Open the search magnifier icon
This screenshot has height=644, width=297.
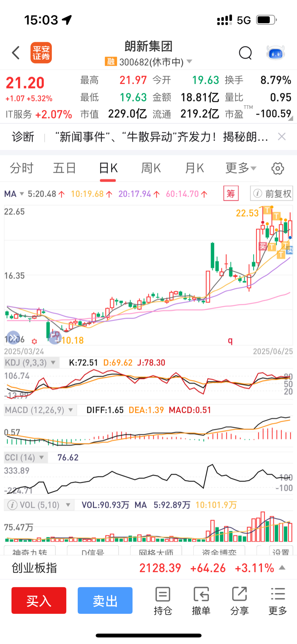tap(245, 53)
